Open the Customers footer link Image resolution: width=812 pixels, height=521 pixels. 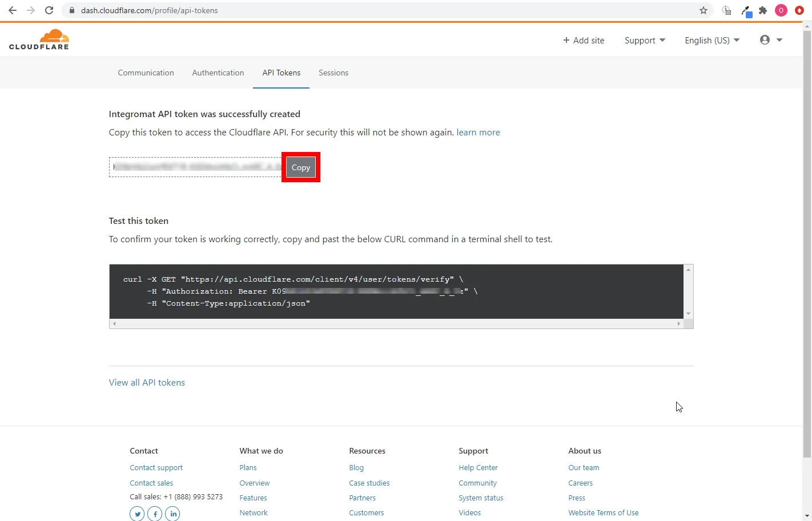click(367, 513)
